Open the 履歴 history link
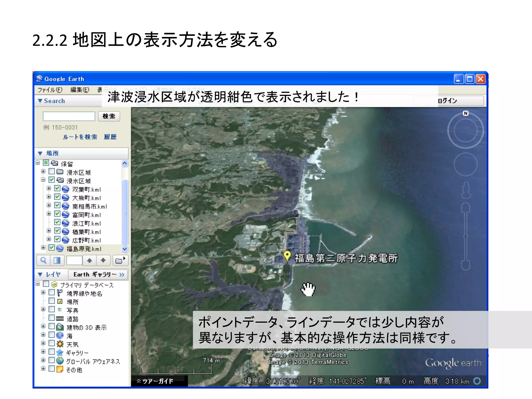Viewport: 532px width, 399px height. [x=110, y=137]
